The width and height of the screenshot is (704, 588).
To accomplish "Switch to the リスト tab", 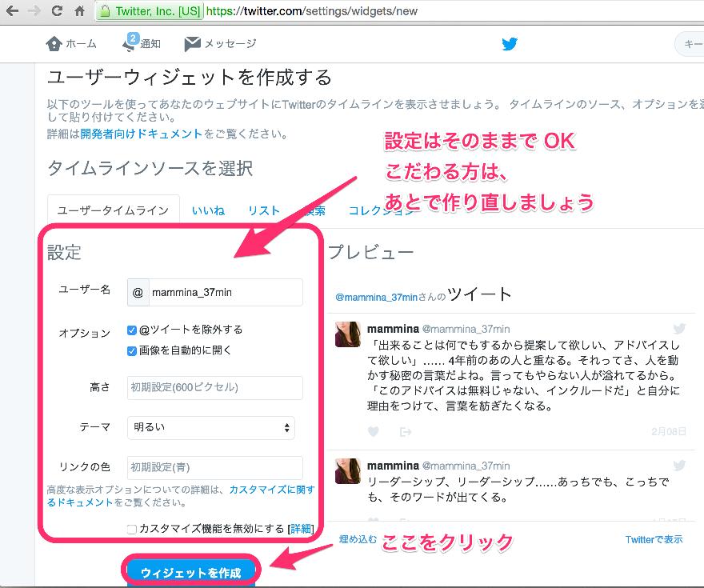I will [x=264, y=210].
